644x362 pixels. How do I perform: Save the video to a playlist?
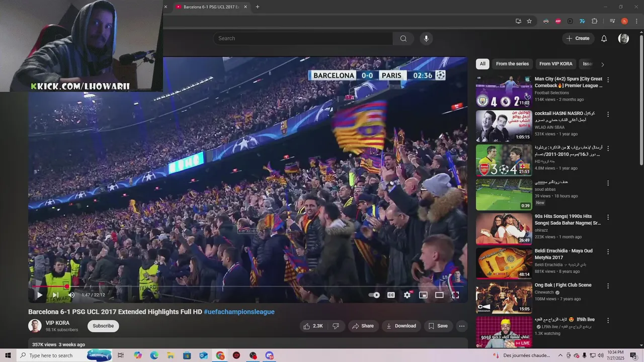coord(438,326)
